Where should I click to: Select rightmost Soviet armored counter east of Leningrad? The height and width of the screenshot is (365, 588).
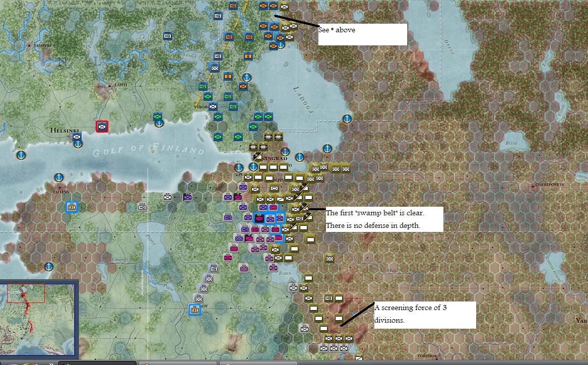pyautogui.click(x=345, y=169)
